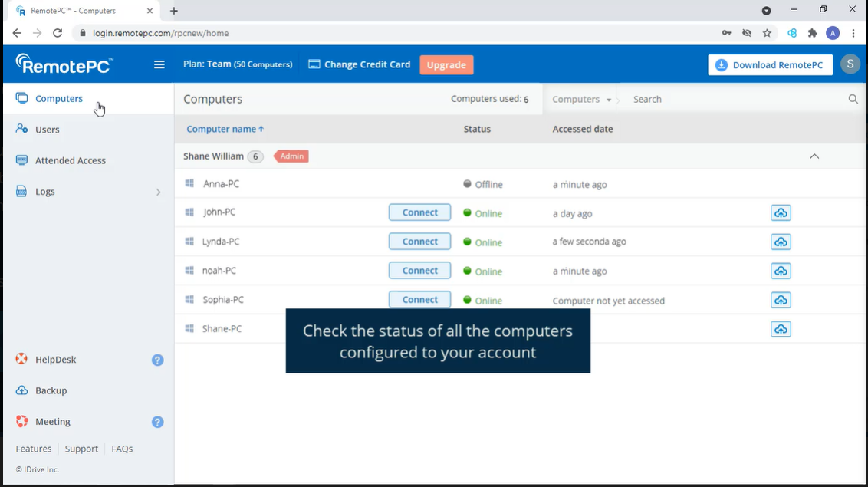868x487 pixels.
Task: Click backup cloud icon for Lynda-PC
Action: (x=781, y=242)
